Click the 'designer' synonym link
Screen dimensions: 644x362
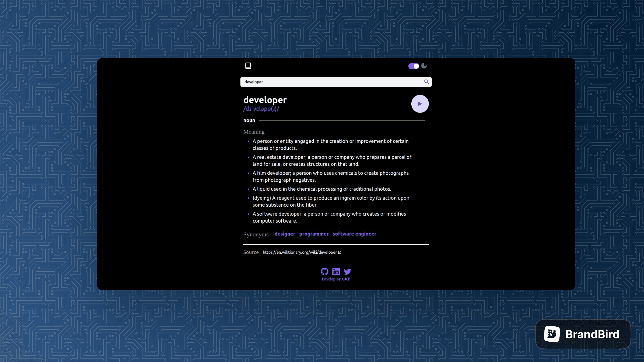(x=285, y=234)
